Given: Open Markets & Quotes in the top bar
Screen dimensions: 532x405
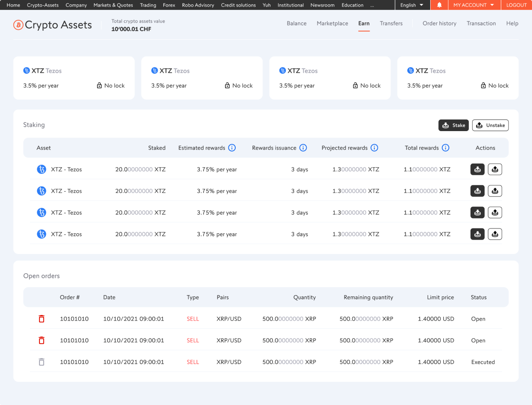Looking at the screenshot, I should click(x=114, y=5).
